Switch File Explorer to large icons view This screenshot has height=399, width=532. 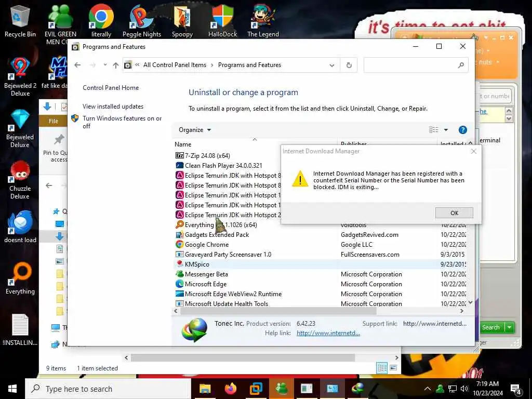coord(394,367)
